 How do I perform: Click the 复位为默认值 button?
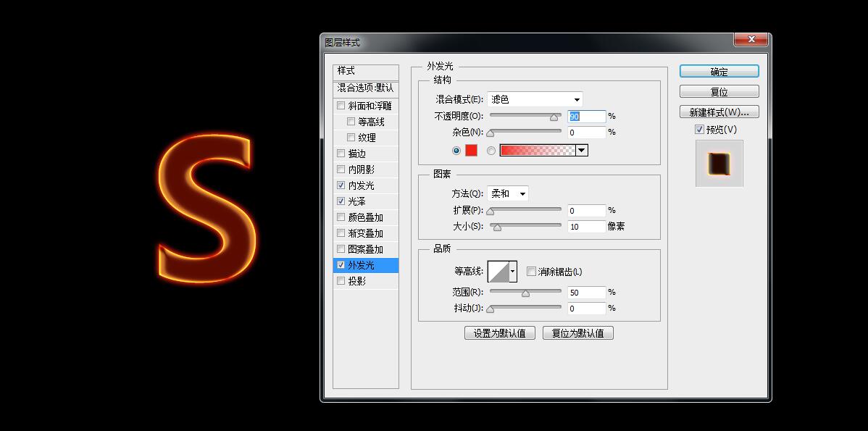point(578,333)
